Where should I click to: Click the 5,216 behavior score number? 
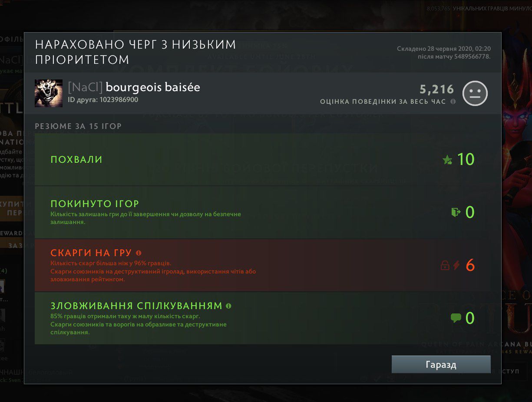click(436, 90)
